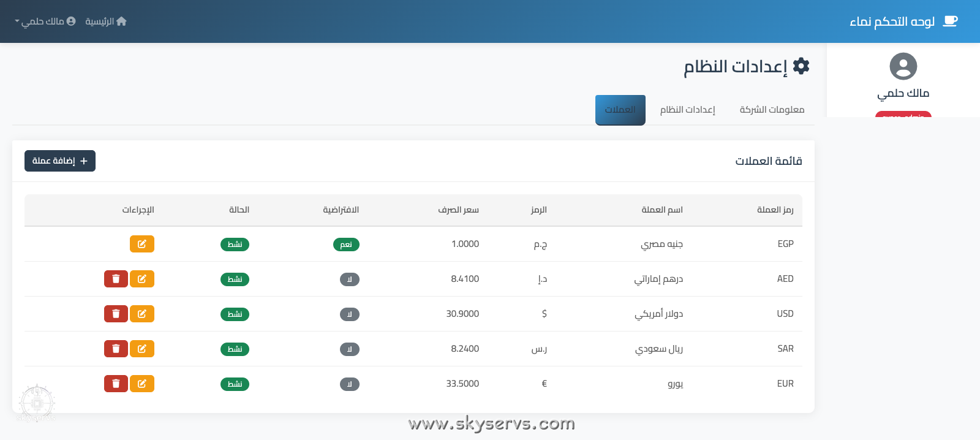Click نعم default badge for EGP
The width and height of the screenshot is (980, 440).
click(x=346, y=245)
